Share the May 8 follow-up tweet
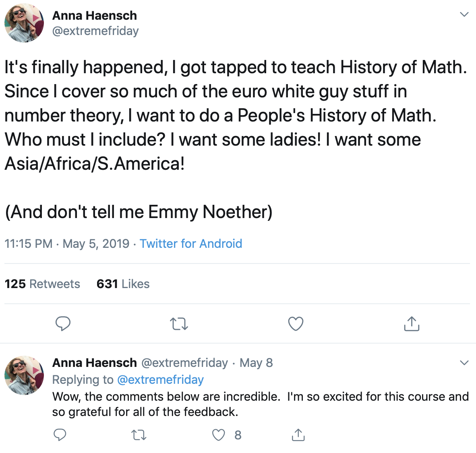The height and width of the screenshot is (453, 476). click(298, 435)
